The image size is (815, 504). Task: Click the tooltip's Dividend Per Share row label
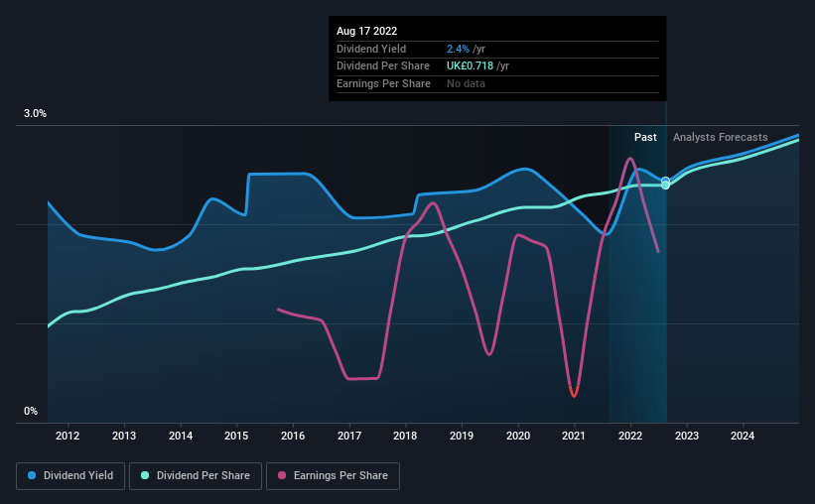click(x=383, y=66)
